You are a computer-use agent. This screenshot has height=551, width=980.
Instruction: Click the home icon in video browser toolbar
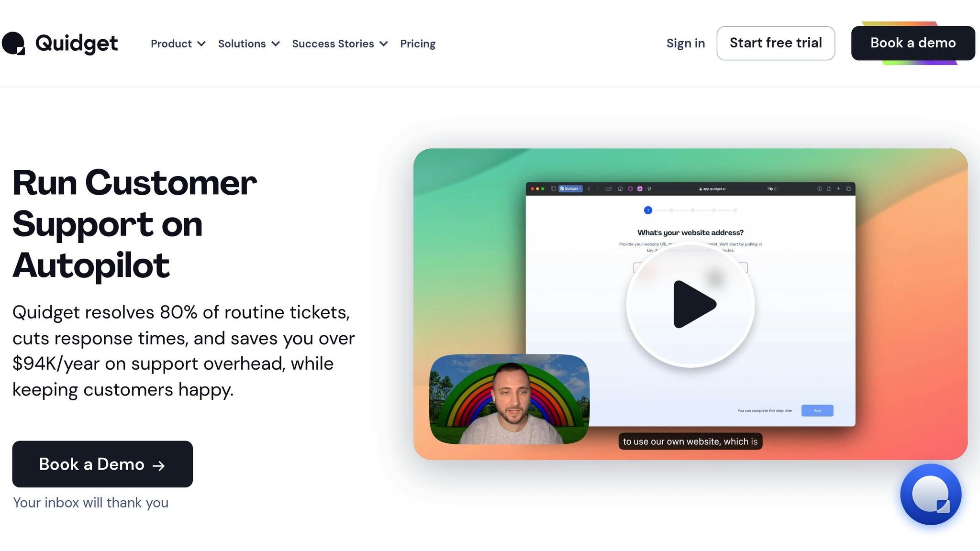620,188
